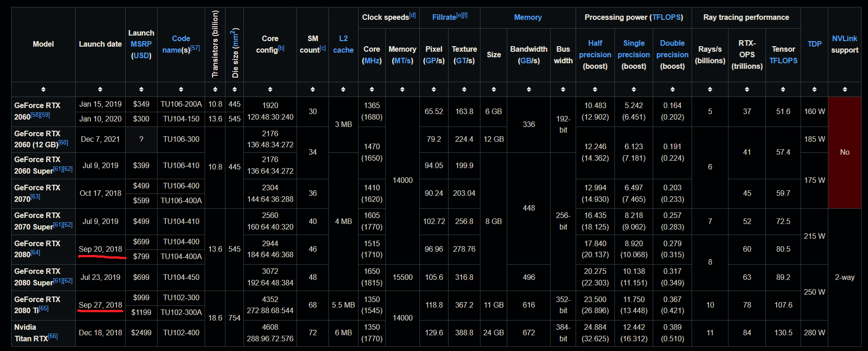Sort by Double precision column arrows
The image size is (868, 351).
coord(673,89)
